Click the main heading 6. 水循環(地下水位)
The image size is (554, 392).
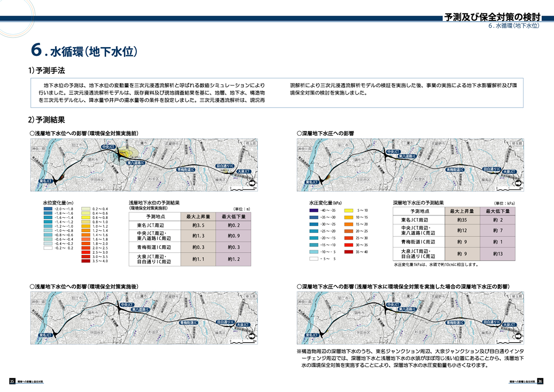pos(84,50)
